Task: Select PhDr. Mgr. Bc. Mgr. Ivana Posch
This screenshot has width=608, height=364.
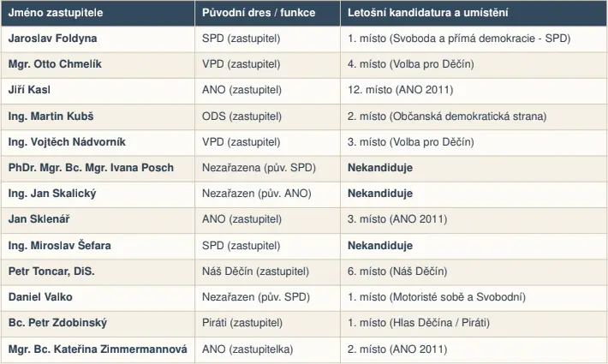Action: (91, 168)
